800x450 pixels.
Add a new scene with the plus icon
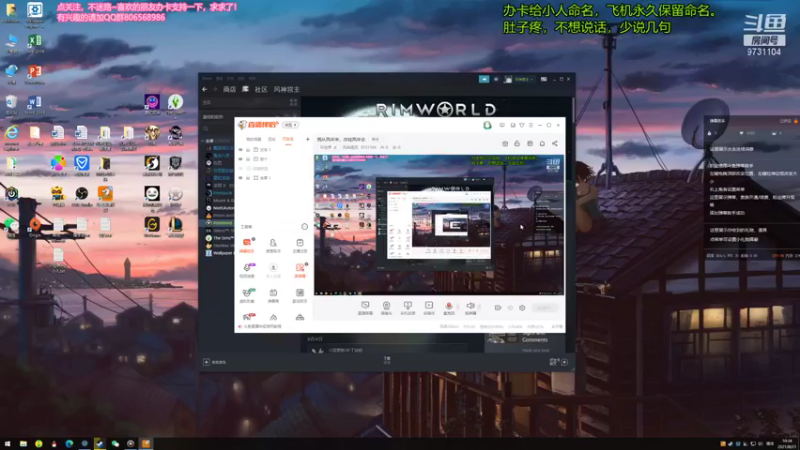click(x=308, y=139)
